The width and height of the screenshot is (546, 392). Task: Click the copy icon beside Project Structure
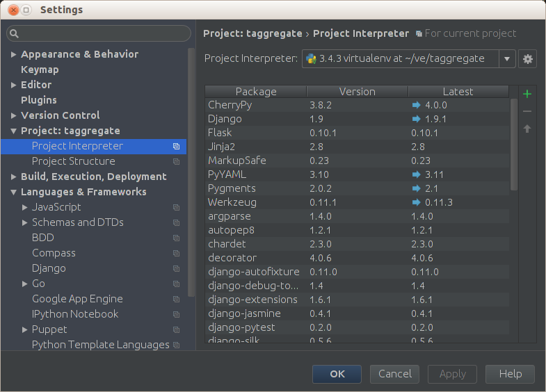click(176, 161)
